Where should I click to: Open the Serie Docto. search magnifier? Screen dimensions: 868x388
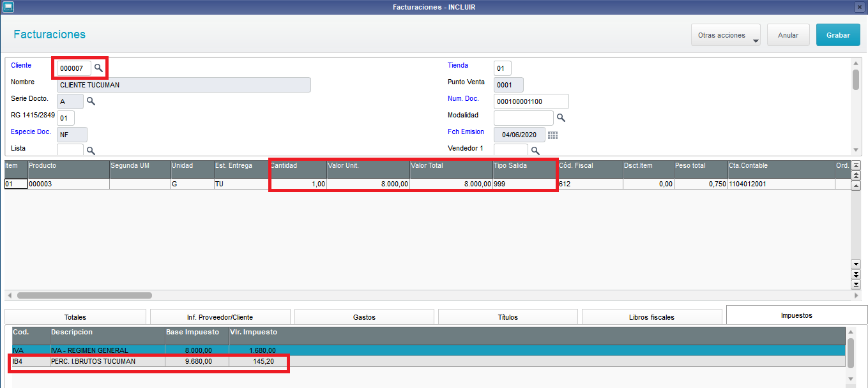point(91,101)
